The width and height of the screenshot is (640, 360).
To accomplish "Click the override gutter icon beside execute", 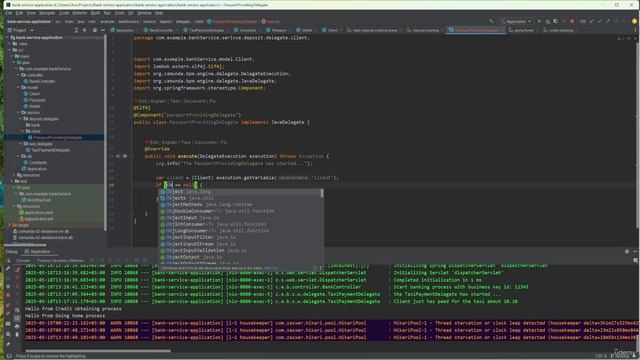I will click(118, 156).
